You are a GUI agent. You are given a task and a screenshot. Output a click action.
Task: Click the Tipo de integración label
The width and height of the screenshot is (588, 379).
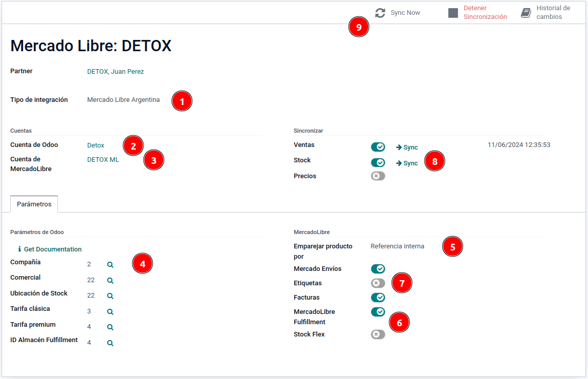pos(39,100)
